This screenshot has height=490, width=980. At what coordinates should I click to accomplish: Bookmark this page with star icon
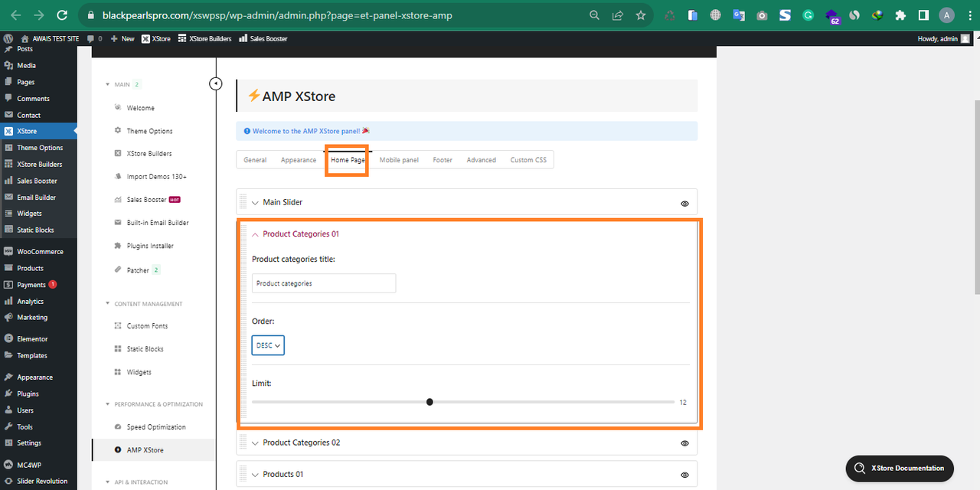(x=641, y=15)
